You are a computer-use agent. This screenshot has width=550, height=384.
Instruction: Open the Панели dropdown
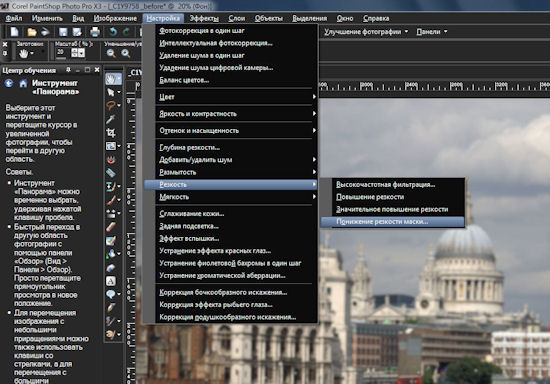[x=431, y=32]
